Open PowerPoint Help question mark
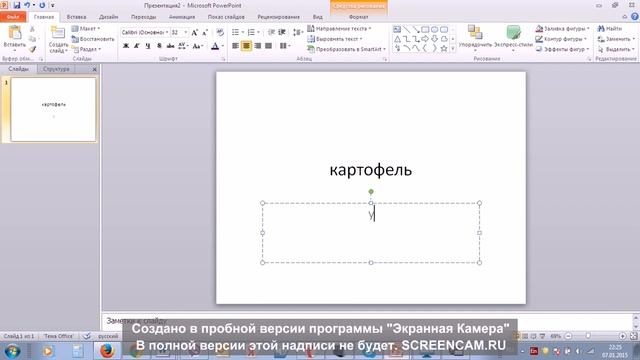This screenshot has height=360, width=640. click(635, 16)
